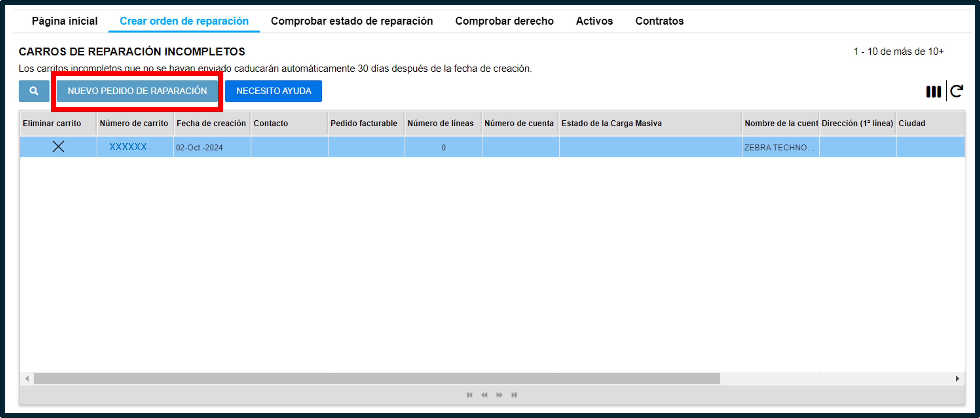The width and height of the screenshot is (980, 418).
Task: Sort by Estado de la Carga Masiva column
Action: click(650, 123)
